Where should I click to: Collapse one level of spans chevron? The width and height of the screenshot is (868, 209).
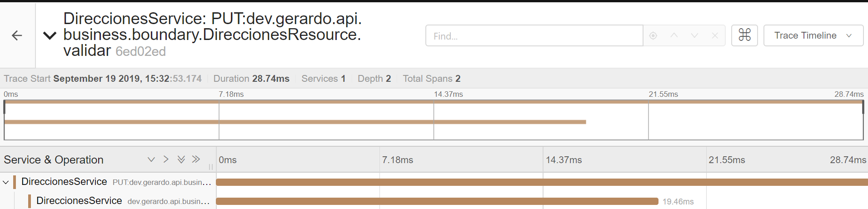(166, 159)
